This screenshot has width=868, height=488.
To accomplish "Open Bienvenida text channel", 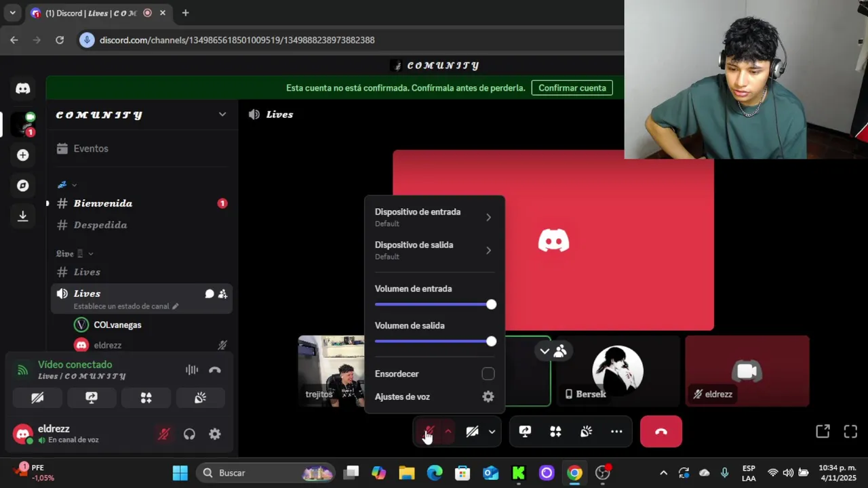I will [x=142, y=203].
